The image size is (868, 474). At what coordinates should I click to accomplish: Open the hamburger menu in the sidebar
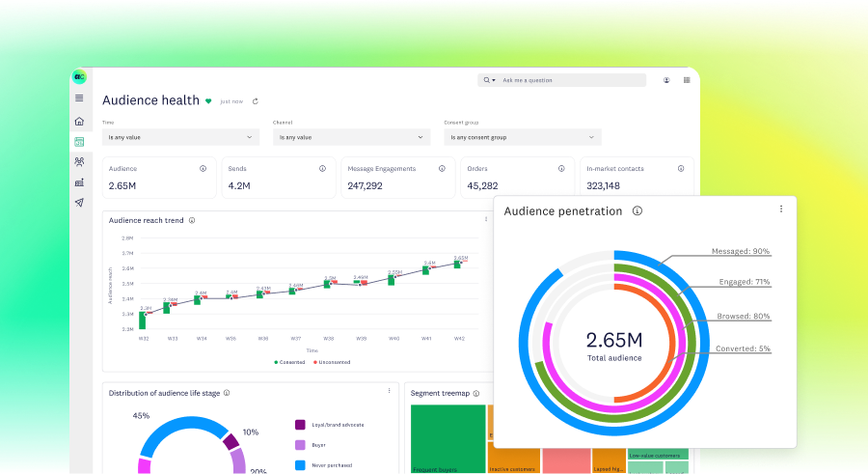[x=79, y=98]
